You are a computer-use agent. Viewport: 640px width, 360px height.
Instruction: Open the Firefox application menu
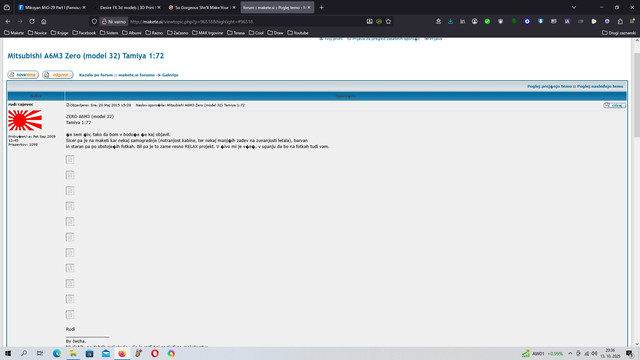coord(632,21)
